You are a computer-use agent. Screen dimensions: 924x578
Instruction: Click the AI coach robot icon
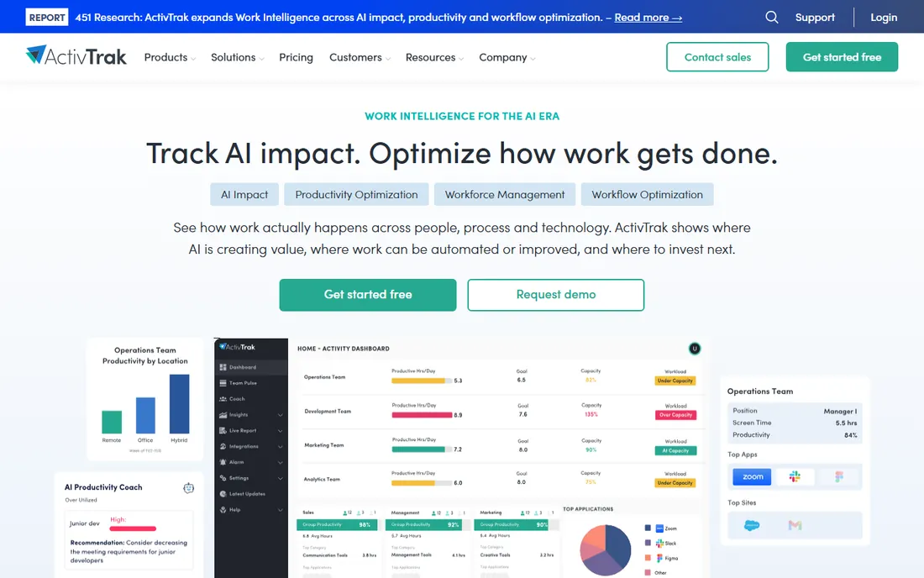tap(188, 488)
